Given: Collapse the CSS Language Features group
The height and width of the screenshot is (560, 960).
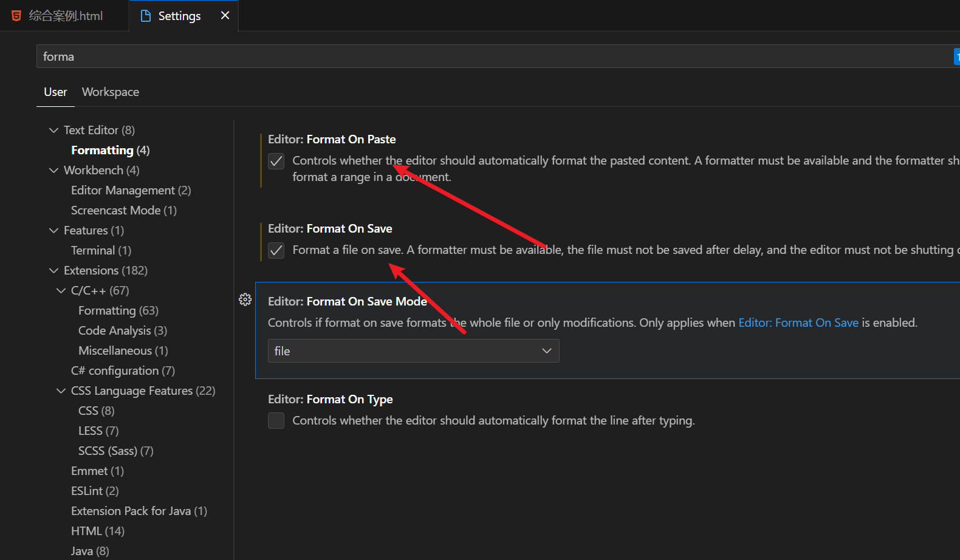Looking at the screenshot, I should pyautogui.click(x=61, y=391).
